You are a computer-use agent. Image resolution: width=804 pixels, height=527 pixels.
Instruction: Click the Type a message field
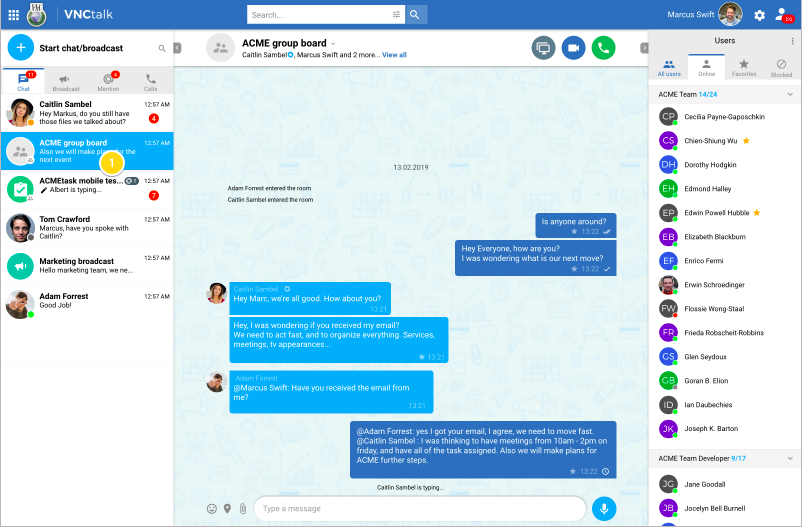tap(419, 509)
